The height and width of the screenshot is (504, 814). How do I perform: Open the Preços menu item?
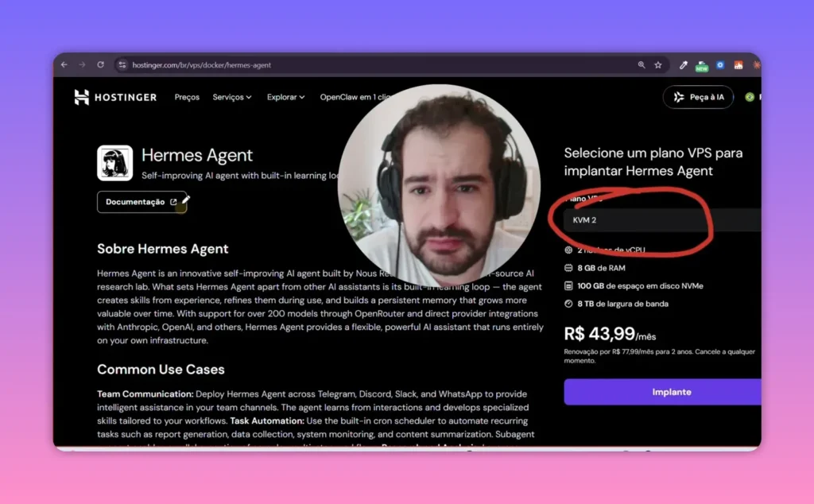[x=187, y=97]
